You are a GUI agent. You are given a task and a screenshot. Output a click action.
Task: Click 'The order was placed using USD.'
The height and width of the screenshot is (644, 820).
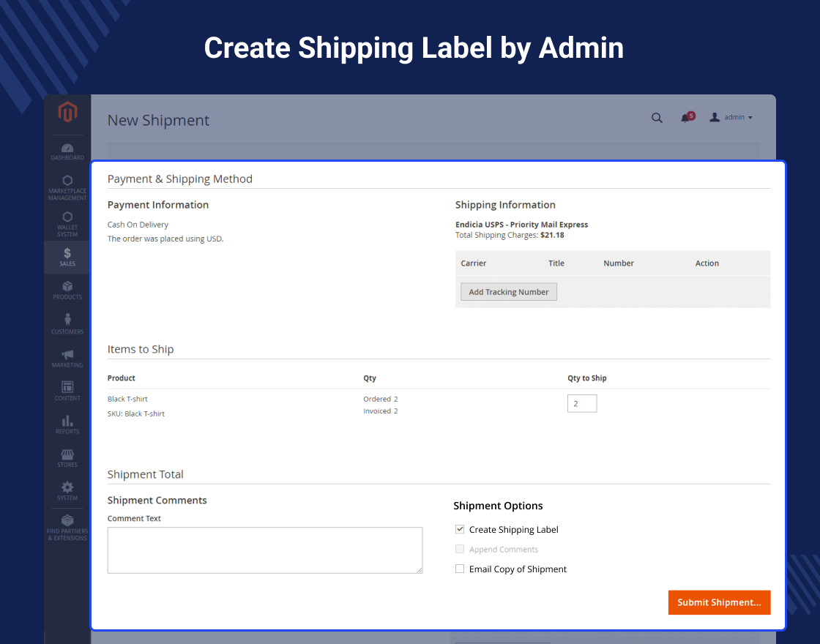(x=165, y=239)
